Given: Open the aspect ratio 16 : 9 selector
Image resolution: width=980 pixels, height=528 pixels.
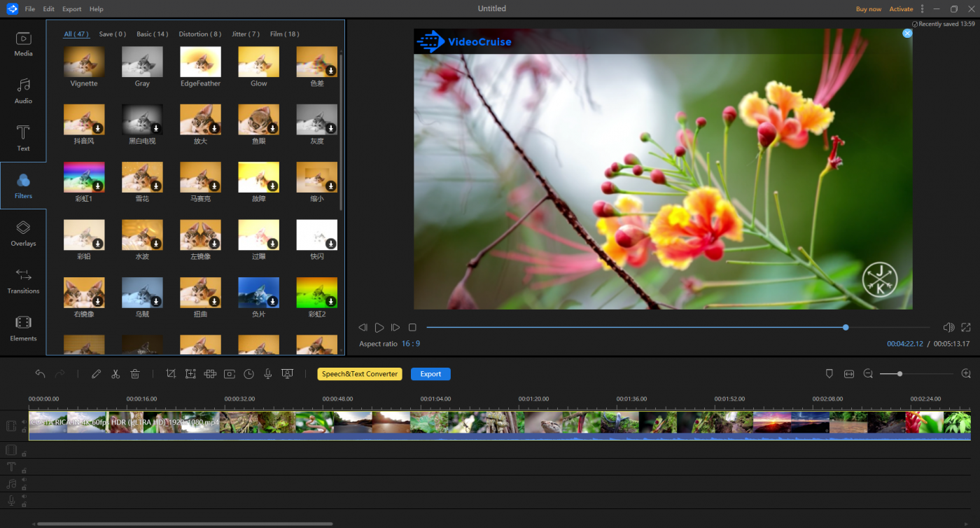Looking at the screenshot, I should click(411, 344).
